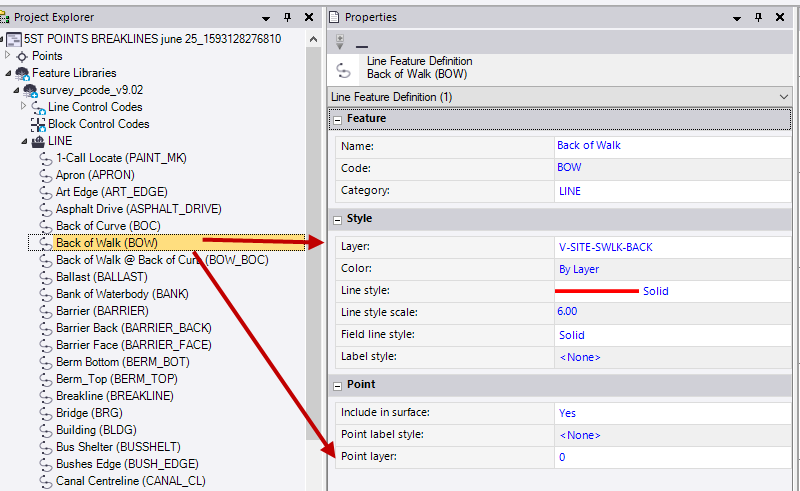Click the line icon beside Berm_Top
800x491 pixels.
46,380
